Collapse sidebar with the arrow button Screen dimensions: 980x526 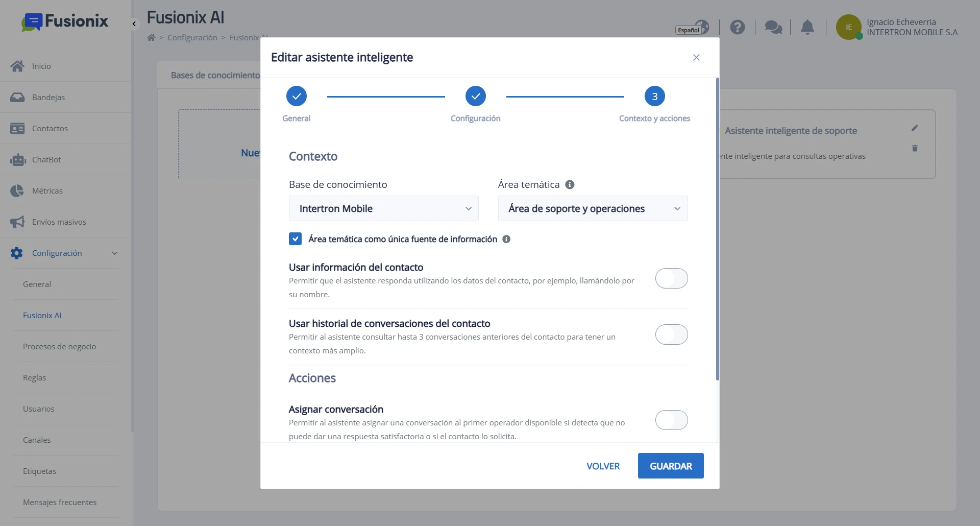134,24
